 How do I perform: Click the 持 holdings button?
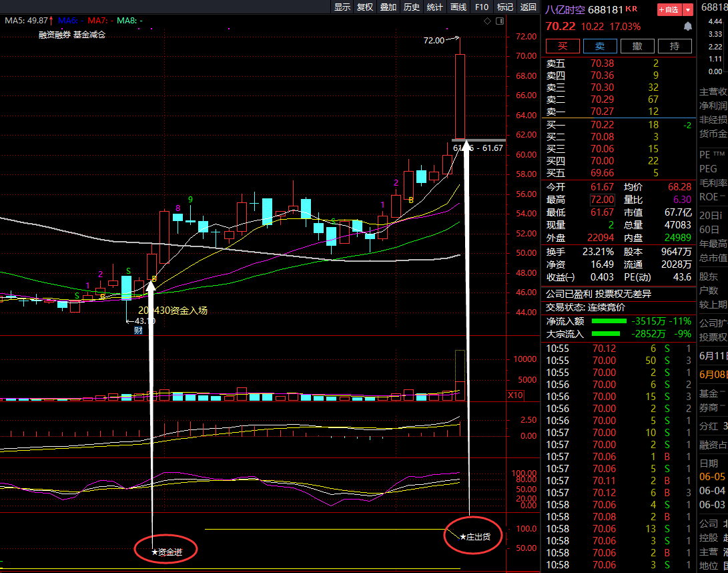coord(675,46)
